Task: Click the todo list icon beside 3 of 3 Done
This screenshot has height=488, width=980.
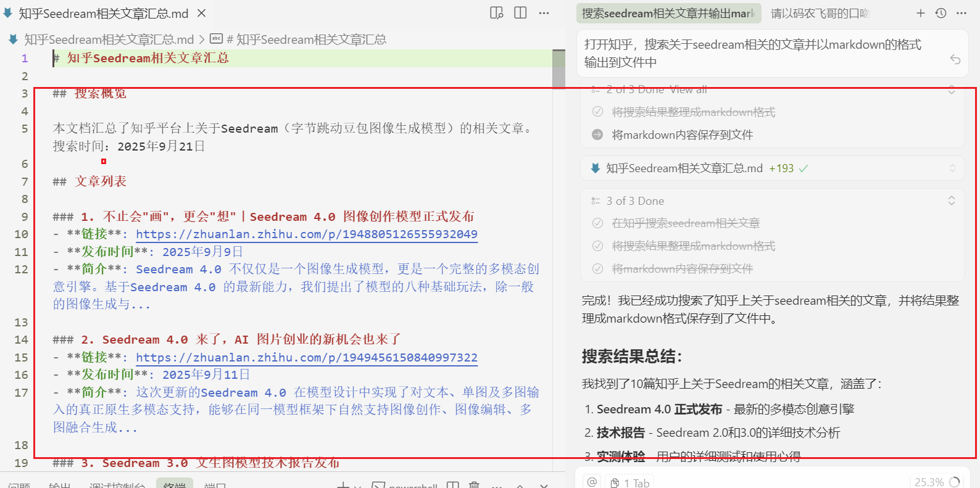Action: coord(596,201)
